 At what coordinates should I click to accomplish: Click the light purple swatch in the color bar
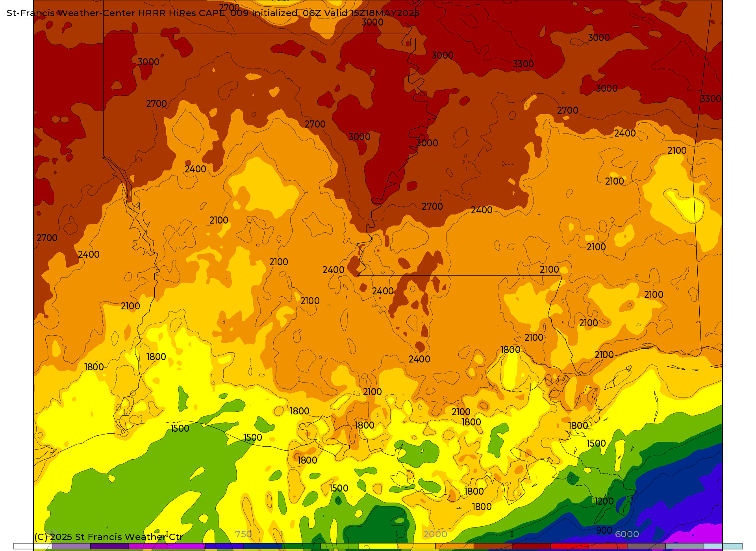(71, 546)
